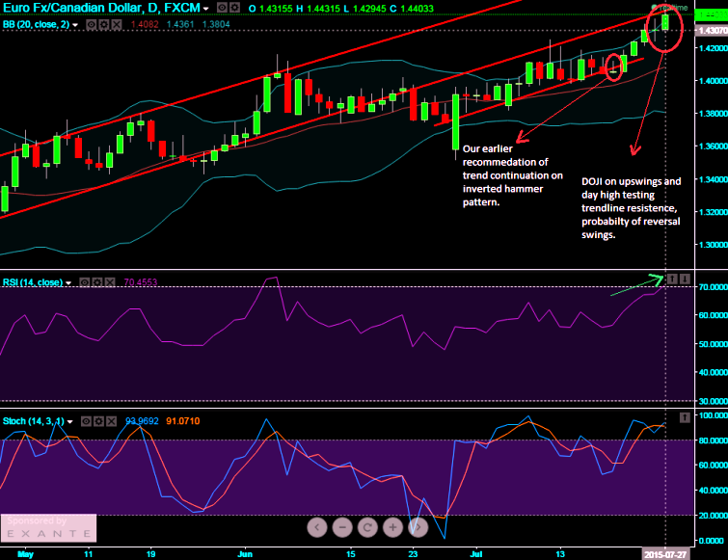The image size is (728, 560).
Task: Click the 'May' label on the time axis
Action: click(25, 554)
